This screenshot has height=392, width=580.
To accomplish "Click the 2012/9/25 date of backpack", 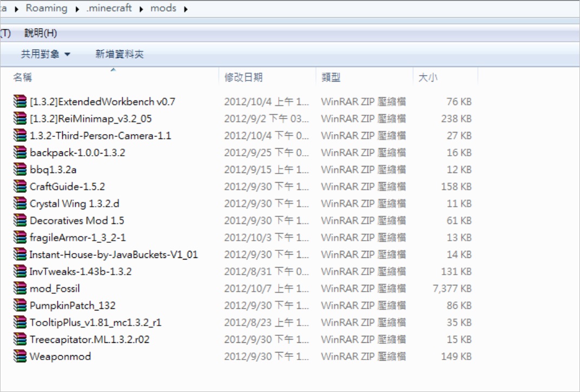I will pos(266,152).
